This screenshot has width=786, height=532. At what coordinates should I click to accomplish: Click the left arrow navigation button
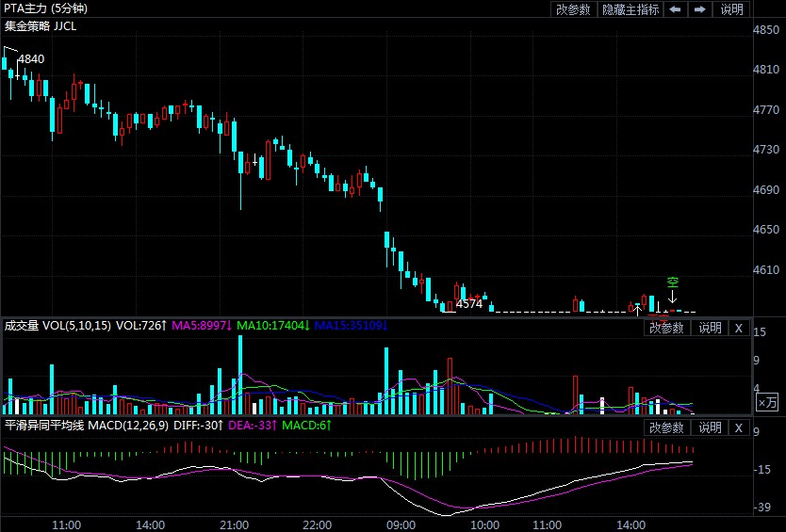click(675, 9)
